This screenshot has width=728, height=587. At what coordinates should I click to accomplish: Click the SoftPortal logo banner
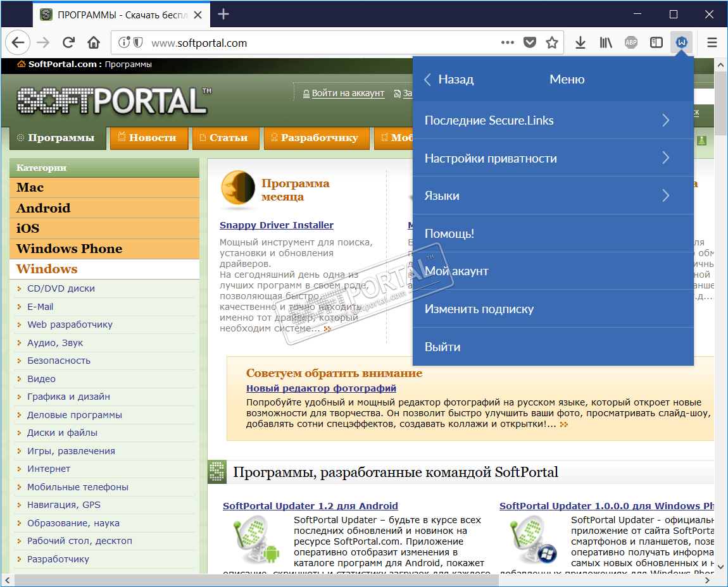(114, 101)
